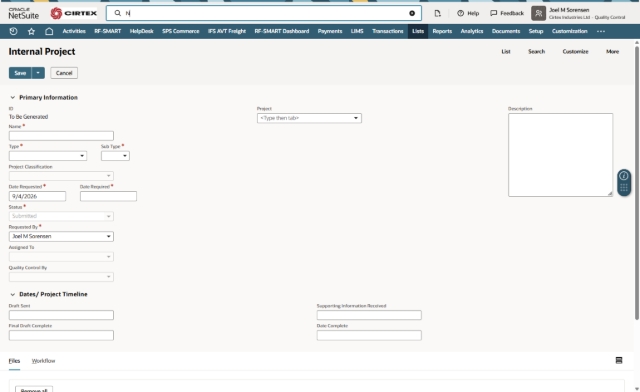This screenshot has height=392, width=640.
Task: Click into the Name field
Action: point(61,136)
